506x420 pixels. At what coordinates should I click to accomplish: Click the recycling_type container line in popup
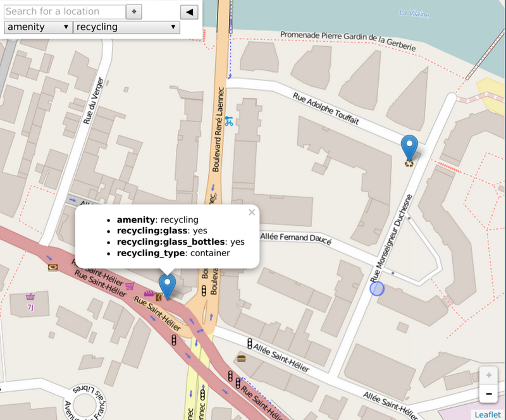173,253
